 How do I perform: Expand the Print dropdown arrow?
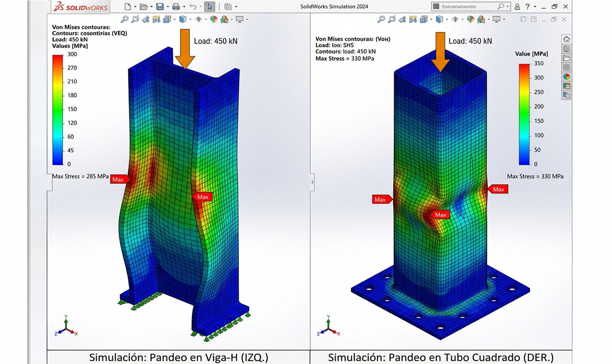point(184,7)
